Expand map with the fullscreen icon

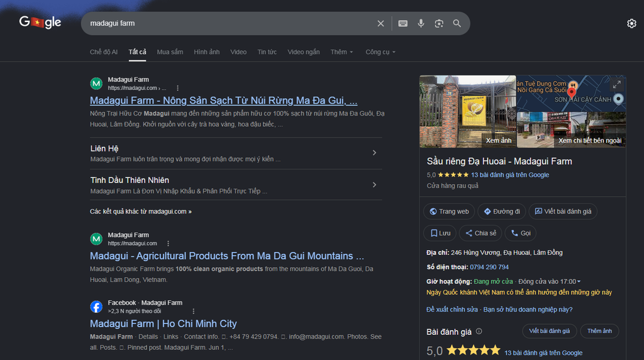(x=617, y=85)
